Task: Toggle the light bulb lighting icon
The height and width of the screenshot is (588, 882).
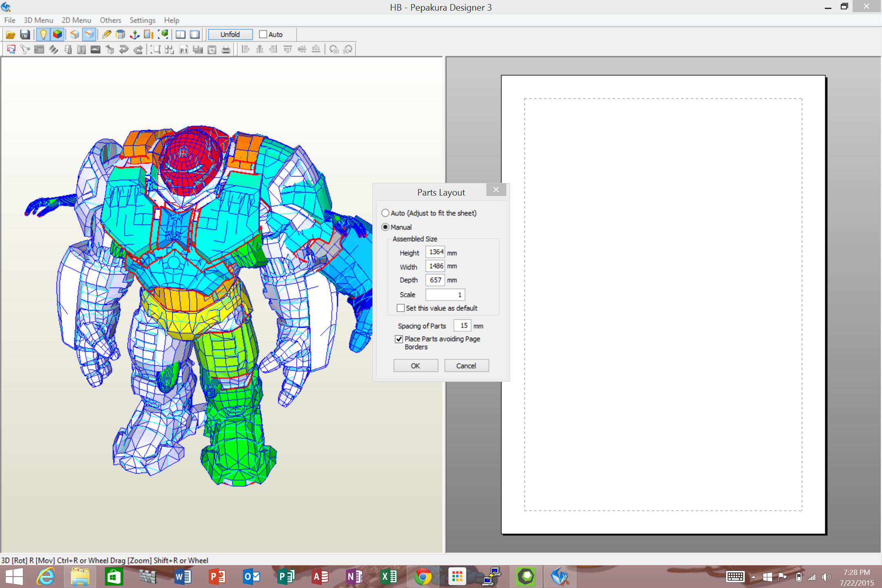Action: tap(43, 35)
